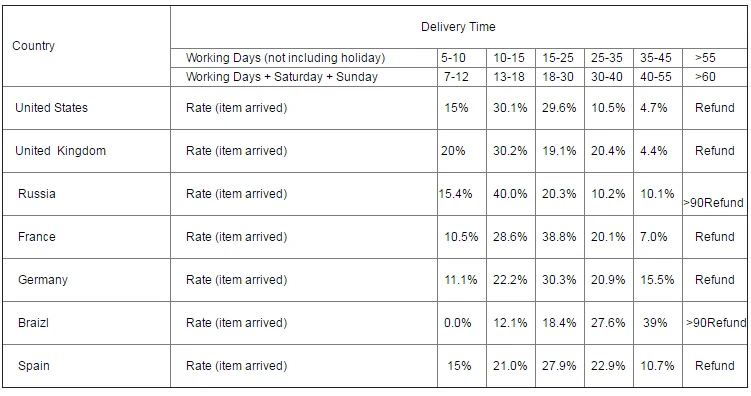Select the 40-55 days column header
The image size is (751, 396).
(x=658, y=77)
